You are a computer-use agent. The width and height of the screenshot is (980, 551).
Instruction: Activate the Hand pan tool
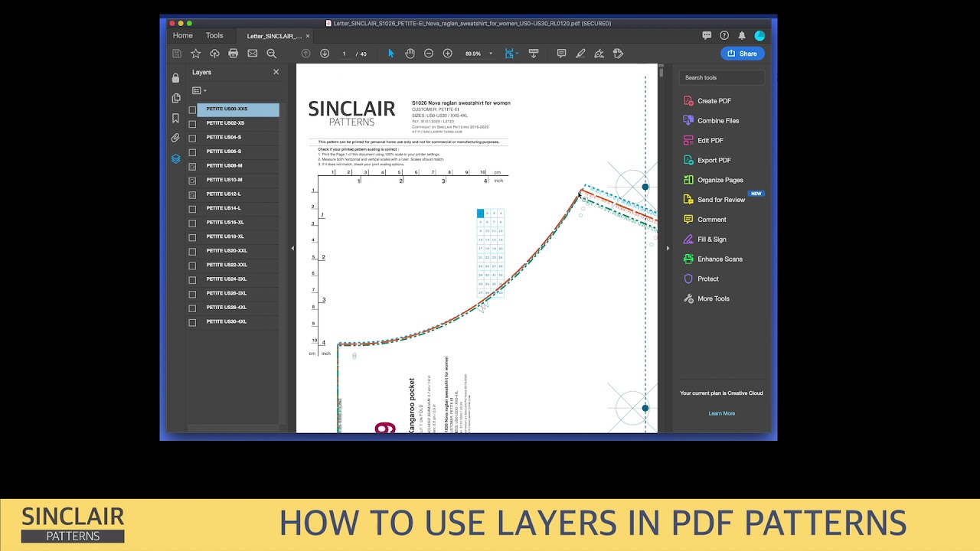[x=410, y=54]
